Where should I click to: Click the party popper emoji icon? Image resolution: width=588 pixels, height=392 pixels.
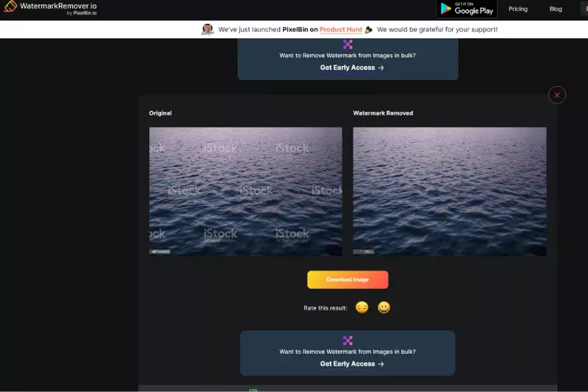click(369, 29)
